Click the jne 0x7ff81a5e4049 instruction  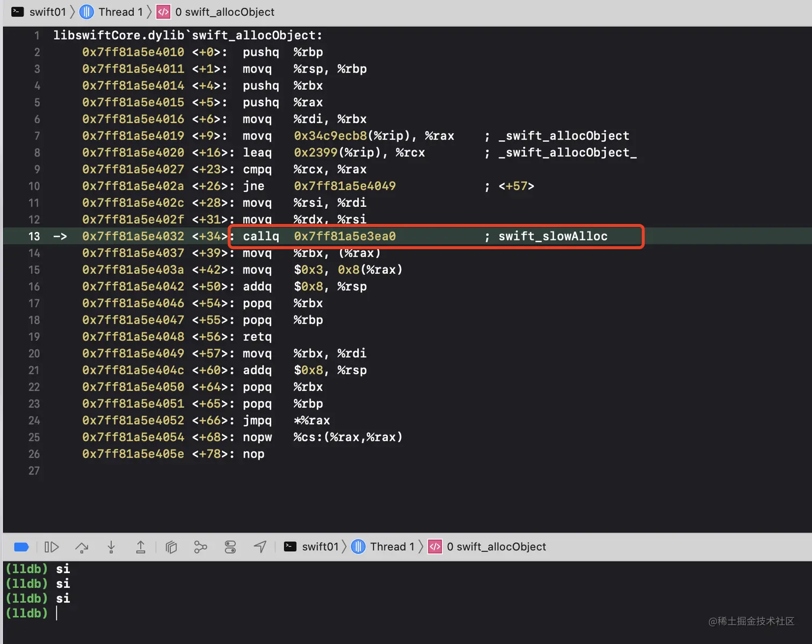[x=319, y=186]
